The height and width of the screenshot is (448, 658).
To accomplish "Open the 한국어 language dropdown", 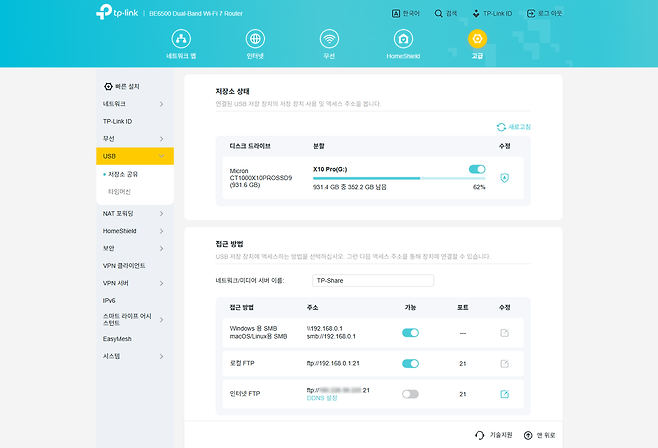I will click(405, 14).
